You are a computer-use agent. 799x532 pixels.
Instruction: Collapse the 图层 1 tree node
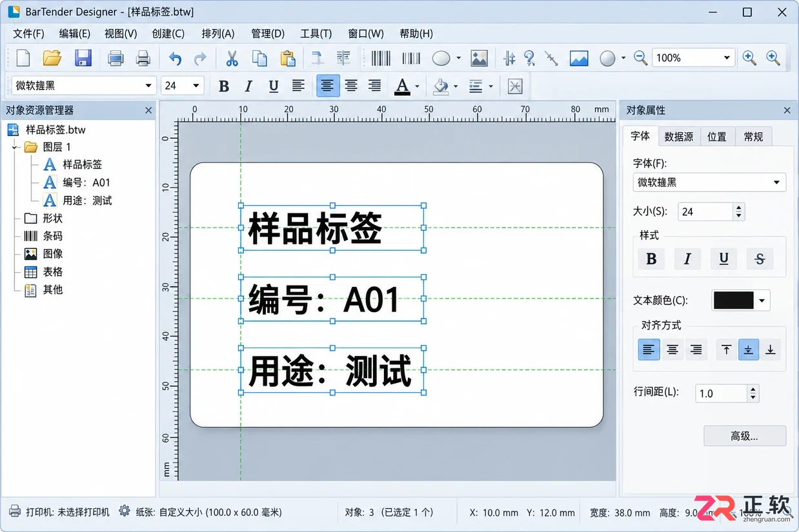click(15, 147)
